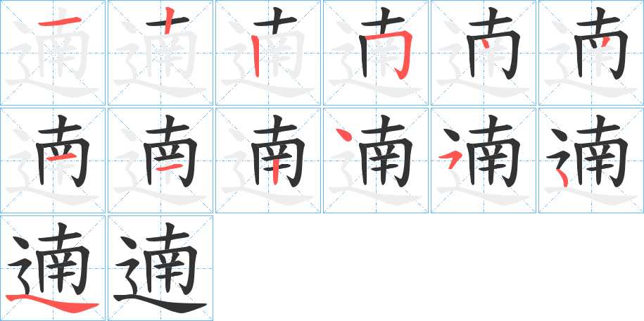644x321 pixels.
Task: Select third frame with red left vertical stroke
Action: click(x=268, y=53)
